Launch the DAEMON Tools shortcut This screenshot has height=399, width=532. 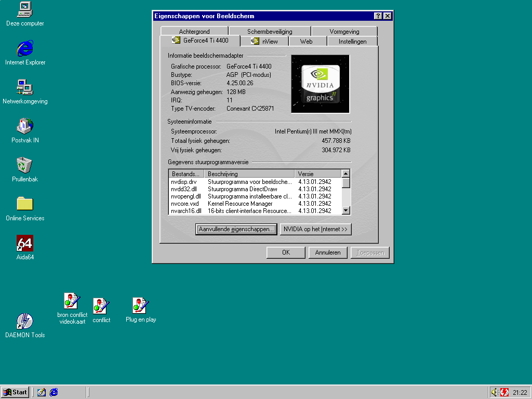pos(24,322)
